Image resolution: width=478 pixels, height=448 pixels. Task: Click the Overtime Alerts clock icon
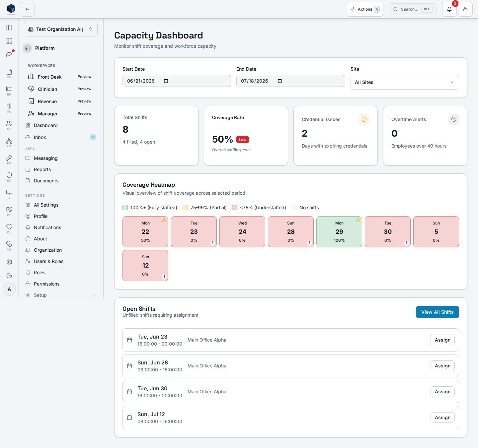(x=454, y=119)
